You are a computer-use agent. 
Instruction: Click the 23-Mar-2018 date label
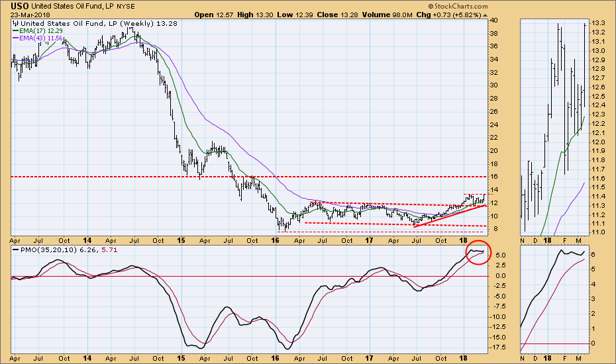[25, 14]
